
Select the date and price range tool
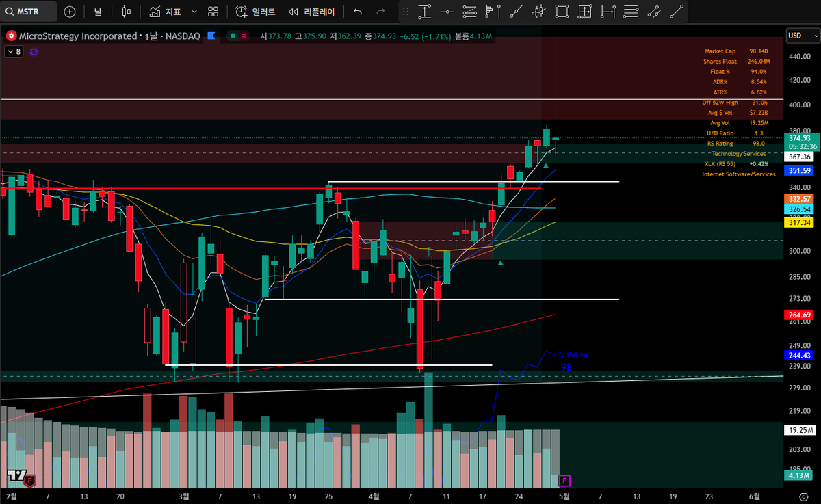pyautogui.click(x=584, y=11)
